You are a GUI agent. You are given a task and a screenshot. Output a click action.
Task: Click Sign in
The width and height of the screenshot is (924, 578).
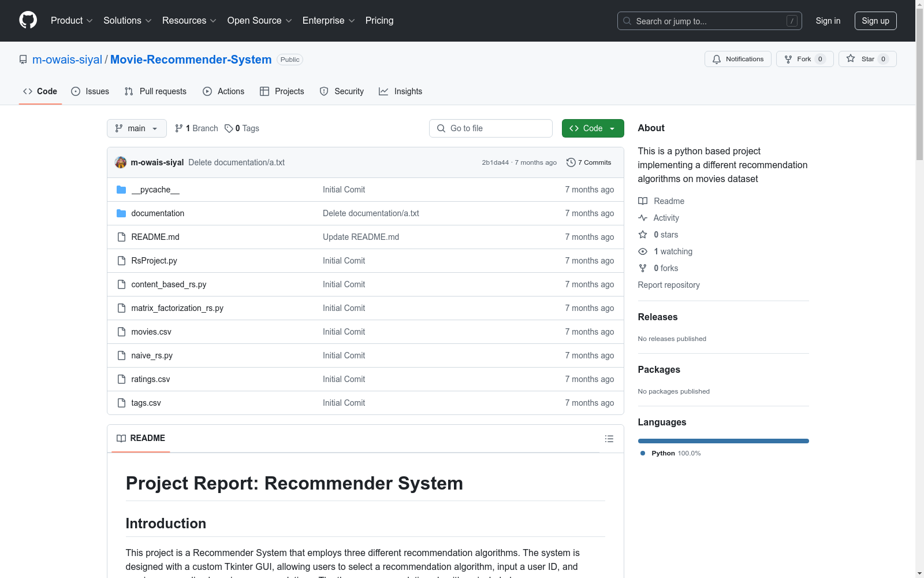pyautogui.click(x=828, y=21)
